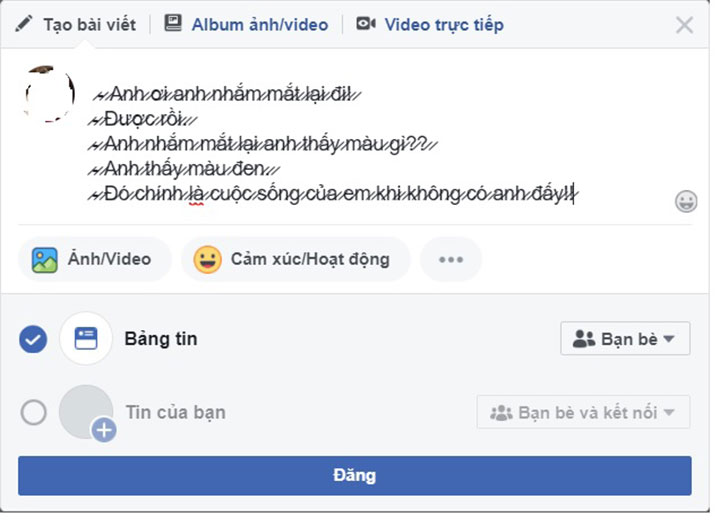This screenshot has height=525, width=720.
Task: Uncheck the Bảng tin checkbox
Action: point(33,339)
